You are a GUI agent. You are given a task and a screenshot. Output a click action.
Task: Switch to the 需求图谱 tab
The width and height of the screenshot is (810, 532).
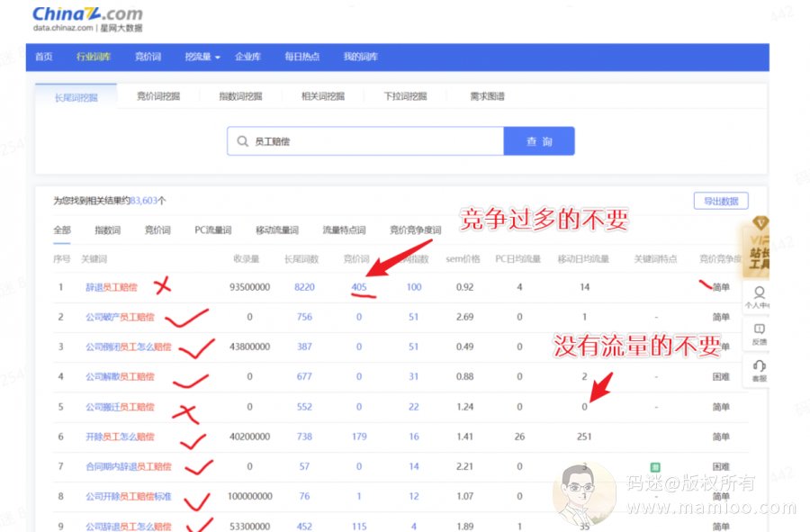(487, 96)
